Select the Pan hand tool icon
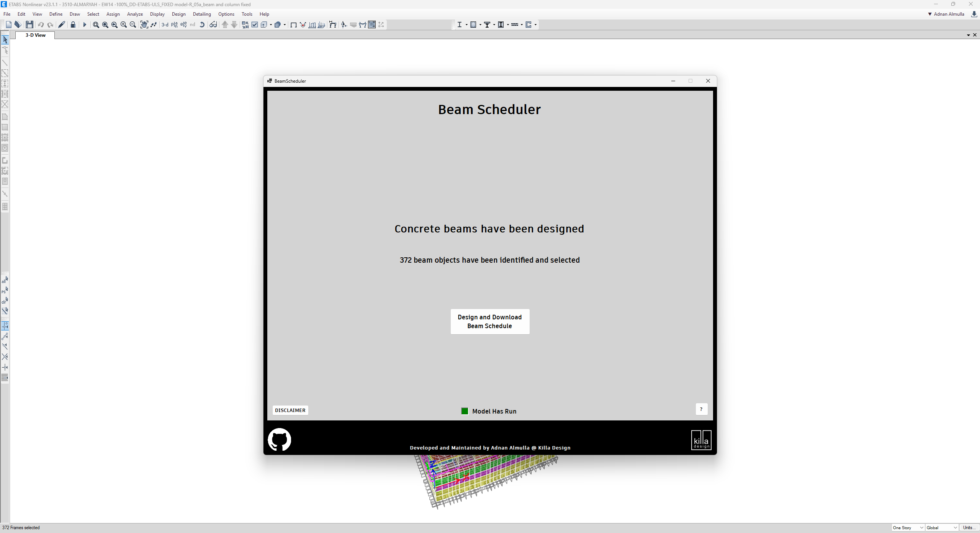980x533 pixels. point(144,25)
